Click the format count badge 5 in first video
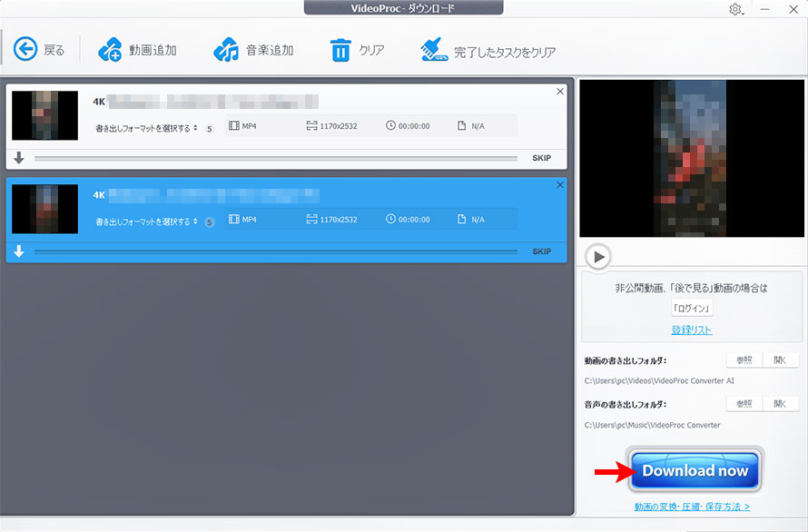 click(209, 129)
